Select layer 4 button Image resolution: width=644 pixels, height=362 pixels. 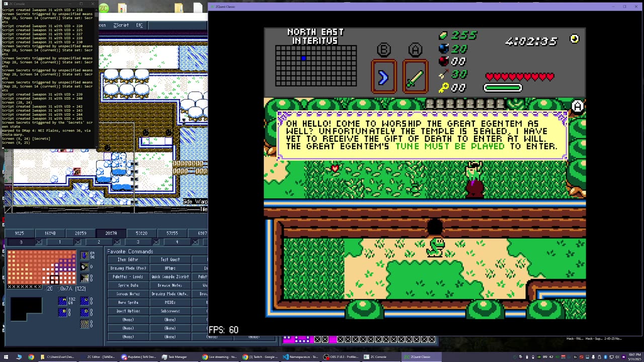point(177,242)
